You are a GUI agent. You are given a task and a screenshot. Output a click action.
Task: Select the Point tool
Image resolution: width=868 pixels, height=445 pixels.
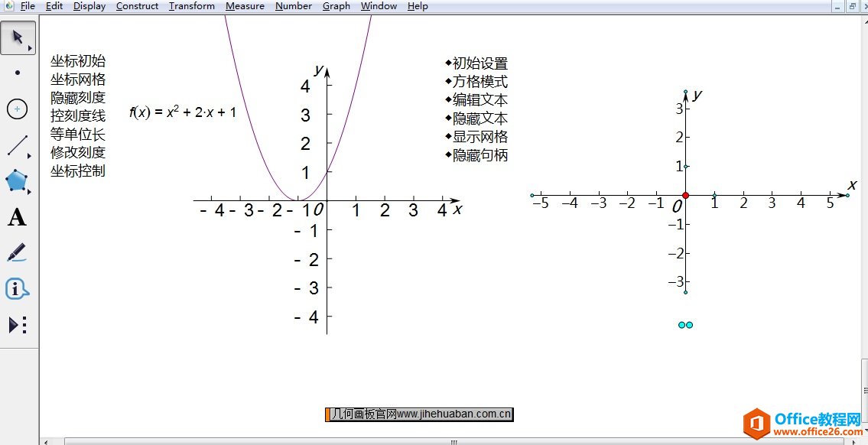(18, 73)
